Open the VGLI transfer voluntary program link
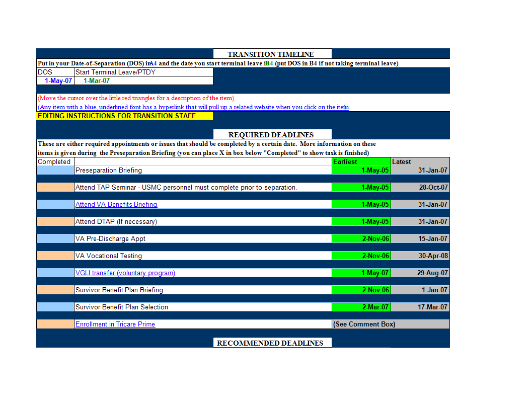 click(x=125, y=273)
